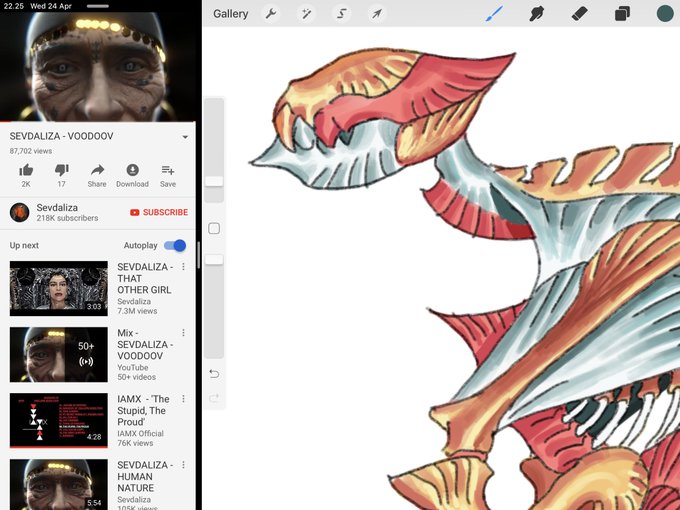Dislike the VOODOOV video
The image size is (680, 510).
tap(62, 175)
